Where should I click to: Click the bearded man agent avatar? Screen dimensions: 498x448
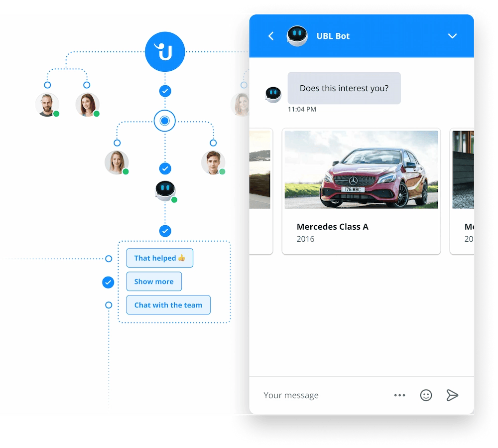(x=47, y=105)
